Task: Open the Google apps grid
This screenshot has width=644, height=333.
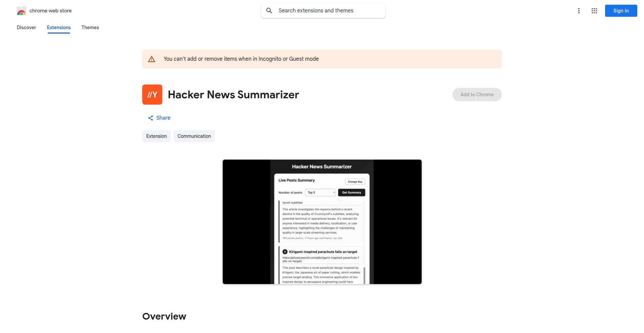Action: 594,11
